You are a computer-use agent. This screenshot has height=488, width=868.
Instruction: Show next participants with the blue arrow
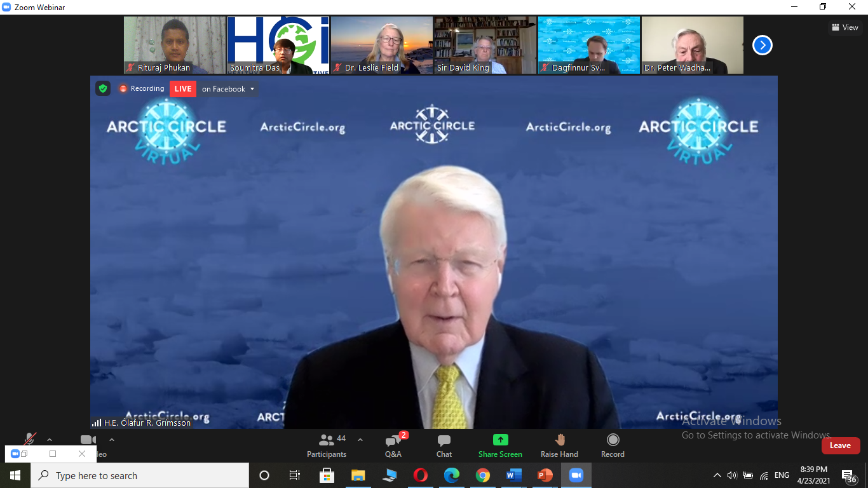[762, 45]
